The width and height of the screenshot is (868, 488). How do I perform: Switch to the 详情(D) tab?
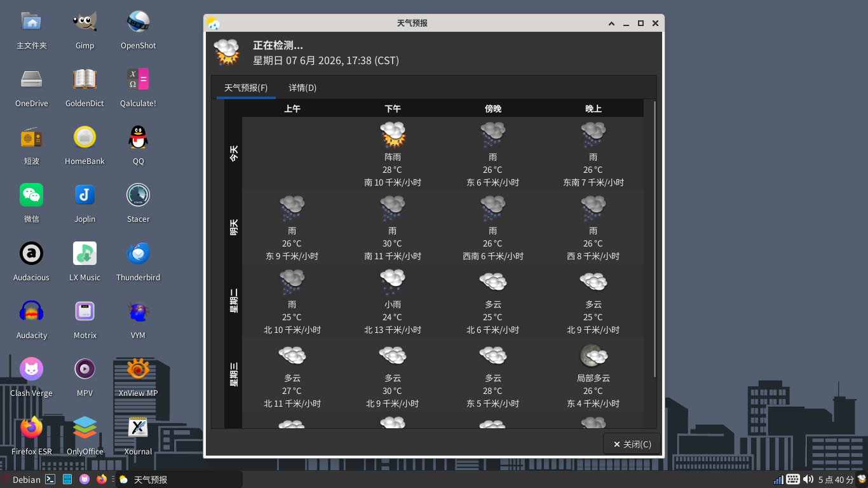click(302, 88)
